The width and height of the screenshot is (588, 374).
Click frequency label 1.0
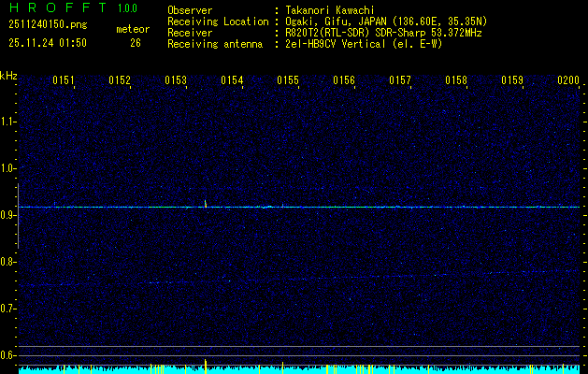pyautogui.click(x=7, y=168)
